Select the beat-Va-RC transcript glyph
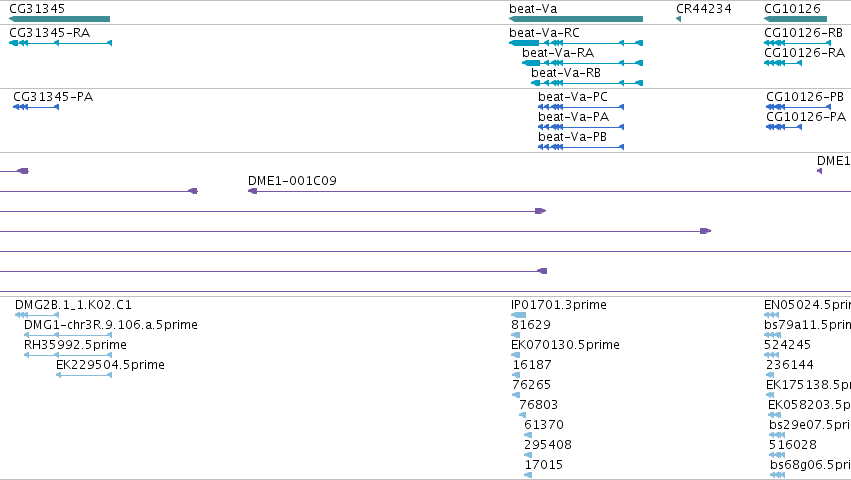851x480 pixels. 576,43
